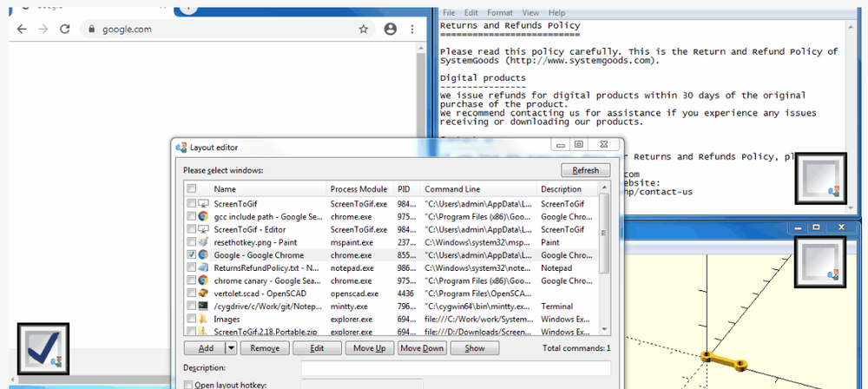Toggle the select-all checkbox in the list header

coord(192,188)
